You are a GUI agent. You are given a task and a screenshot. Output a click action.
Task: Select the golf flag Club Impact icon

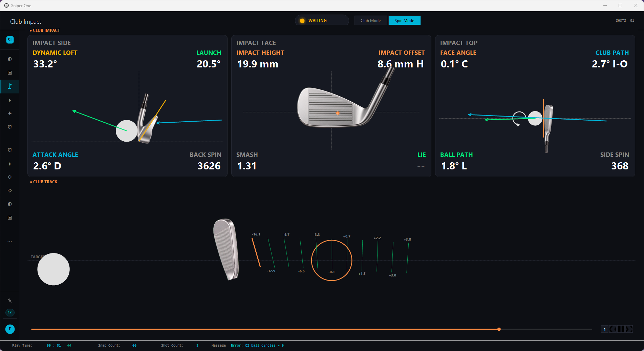click(10, 86)
